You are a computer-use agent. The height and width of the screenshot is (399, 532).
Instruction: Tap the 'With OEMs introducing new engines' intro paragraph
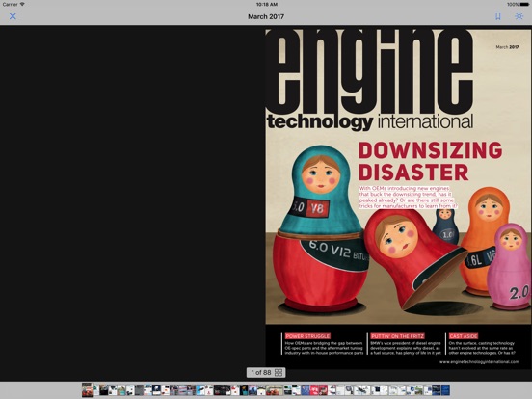point(409,198)
